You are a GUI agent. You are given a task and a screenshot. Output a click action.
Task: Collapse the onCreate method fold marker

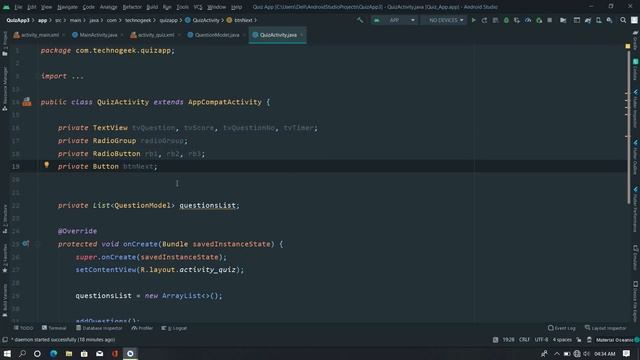pos(38,244)
